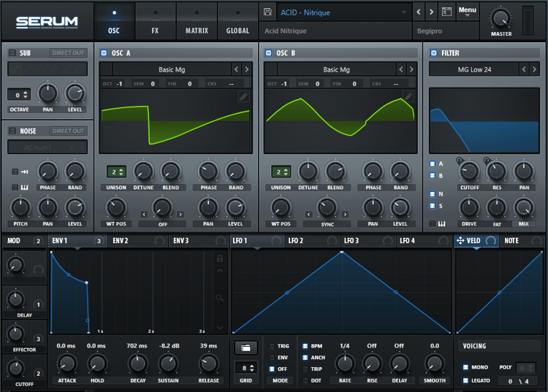Toggle the MONO voicing checkbox
The height and width of the screenshot is (392, 548).
[x=465, y=367]
